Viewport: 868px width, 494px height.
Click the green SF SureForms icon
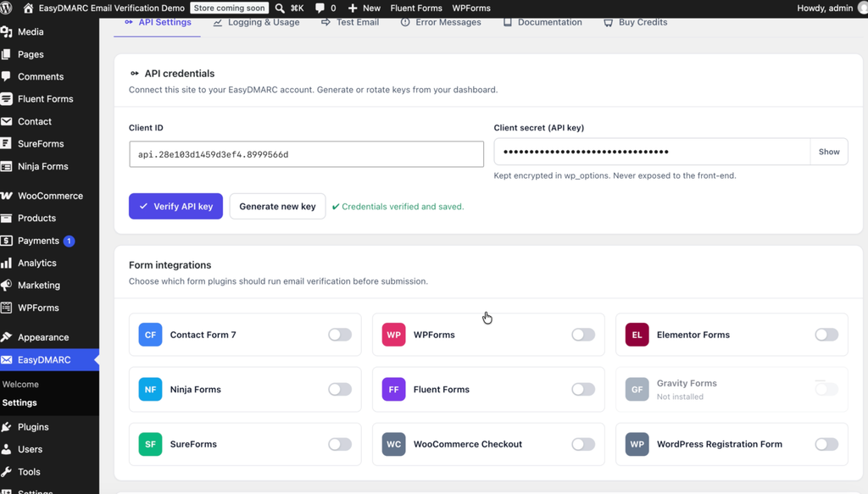[150, 444]
